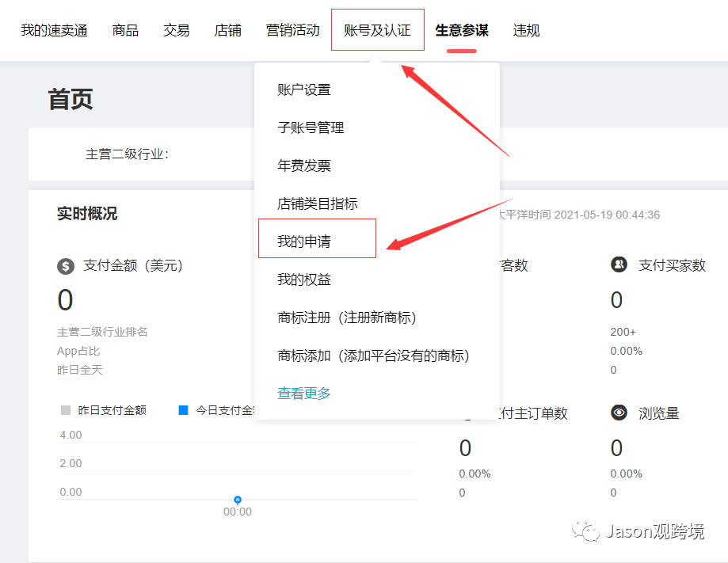Expand 查看更多 for additional options
The height and width of the screenshot is (563, 728).
(303, 392)
